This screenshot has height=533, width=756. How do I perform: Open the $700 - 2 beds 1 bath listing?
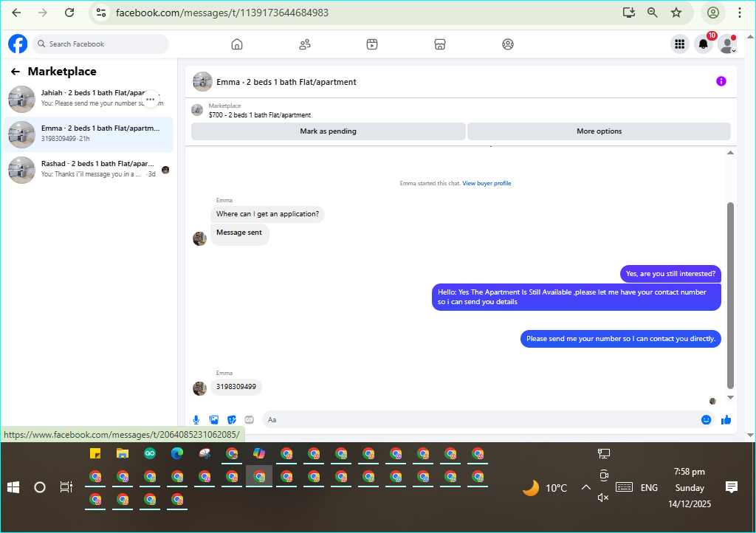click(259, 115)
